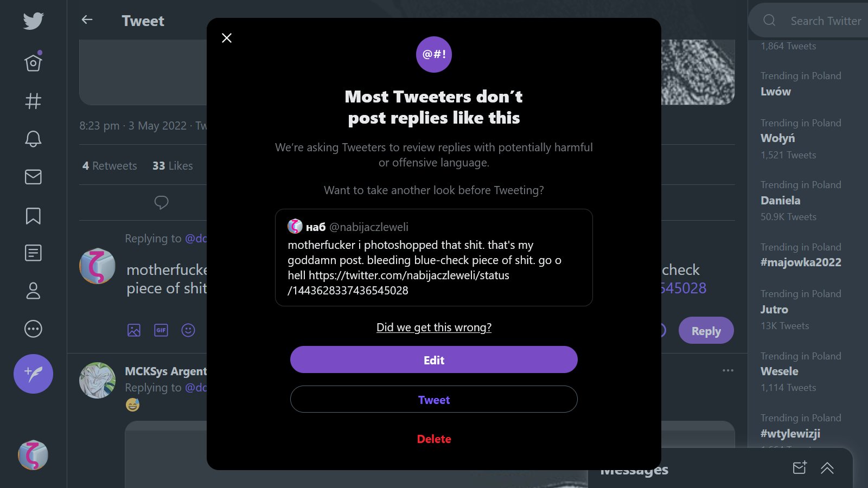Open Lists in sidebar
The width and height of the screenshot is (868, 488).
tap(33, 253)
